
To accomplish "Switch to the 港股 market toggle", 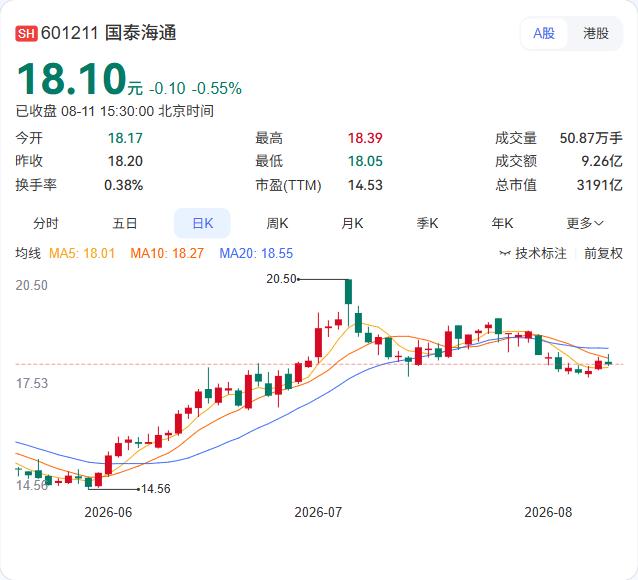I will pos(596,33).
